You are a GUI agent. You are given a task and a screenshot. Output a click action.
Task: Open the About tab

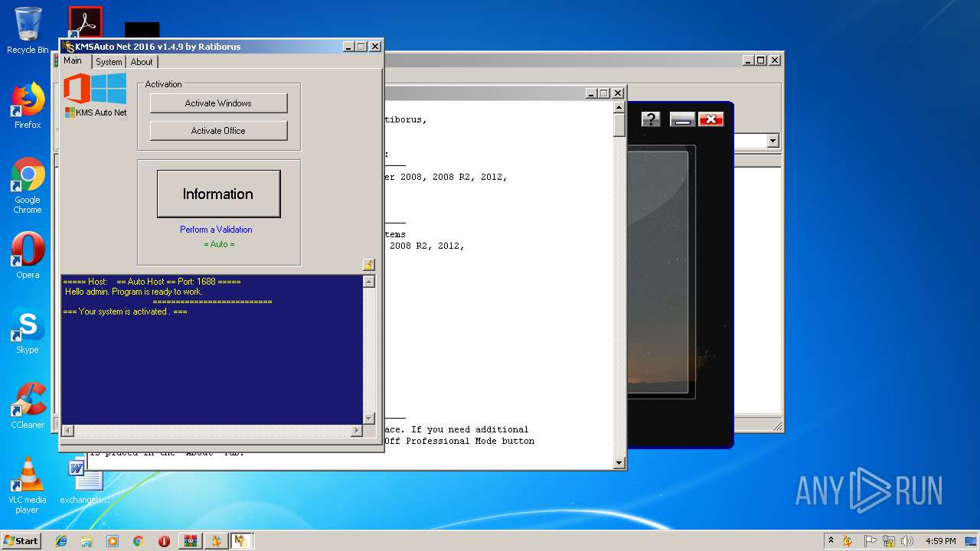(142, 62)
